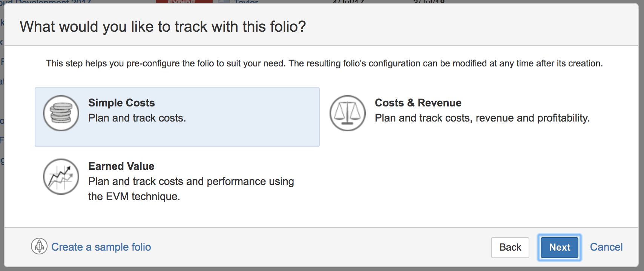Click the Earned Value chart icon

tap(61, 177)
